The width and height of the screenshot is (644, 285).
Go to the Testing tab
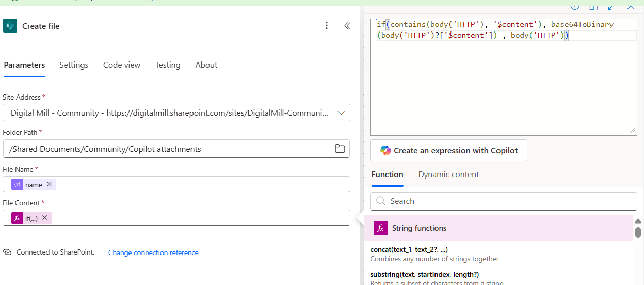[x=168, y=65]
